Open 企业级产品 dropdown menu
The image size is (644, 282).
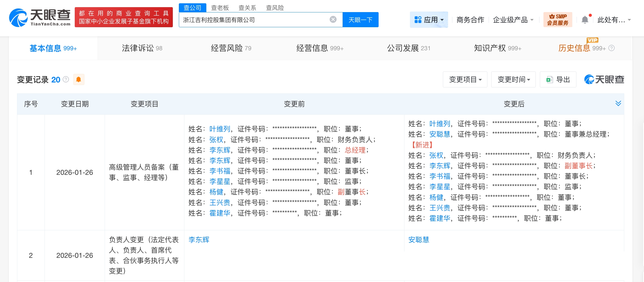click(513, 20)
